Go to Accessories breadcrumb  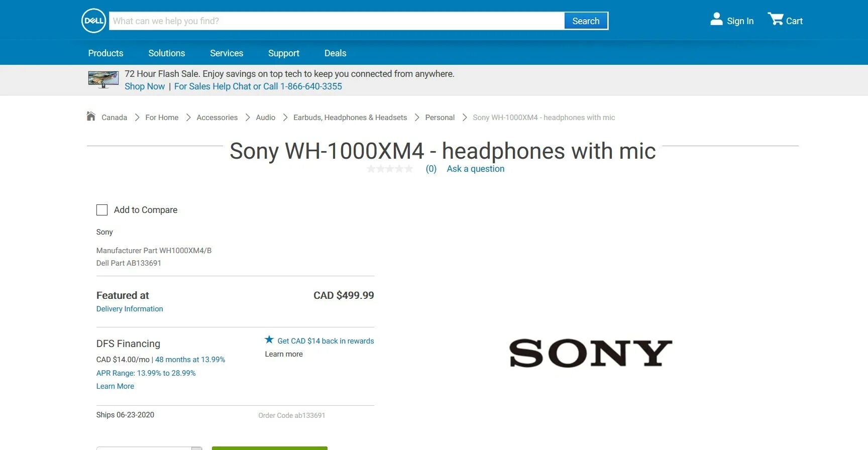pyautogui.click(x=217, y=118)
